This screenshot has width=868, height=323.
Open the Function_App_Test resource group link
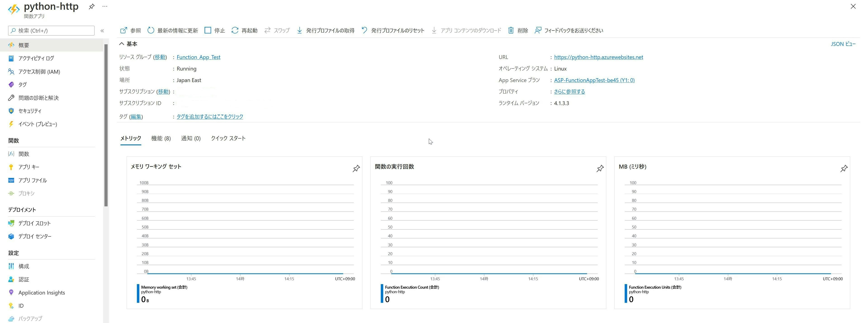(198, 57)
